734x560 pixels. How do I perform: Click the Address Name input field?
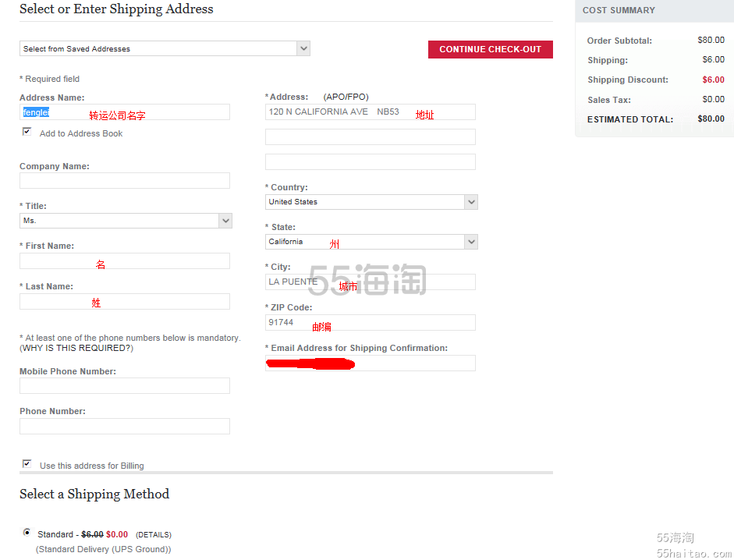tap(125, 112)
